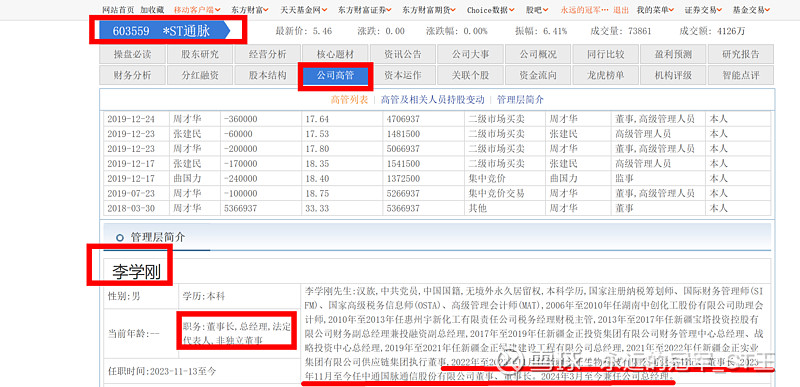Viewport: 800px width, 387px height.
Task: Open the 天天基金网 dropdown
Action: (x=304, y=10)
